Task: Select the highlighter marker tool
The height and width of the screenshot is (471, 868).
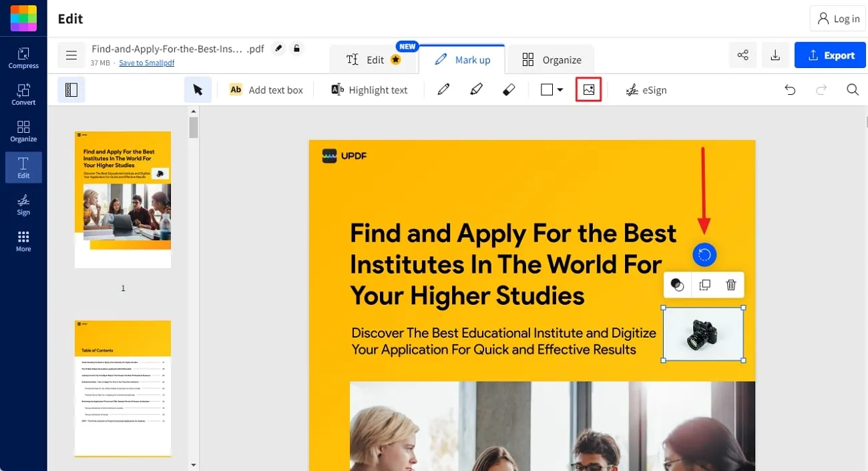Action: pyautogui.click(x=476, y=89)
